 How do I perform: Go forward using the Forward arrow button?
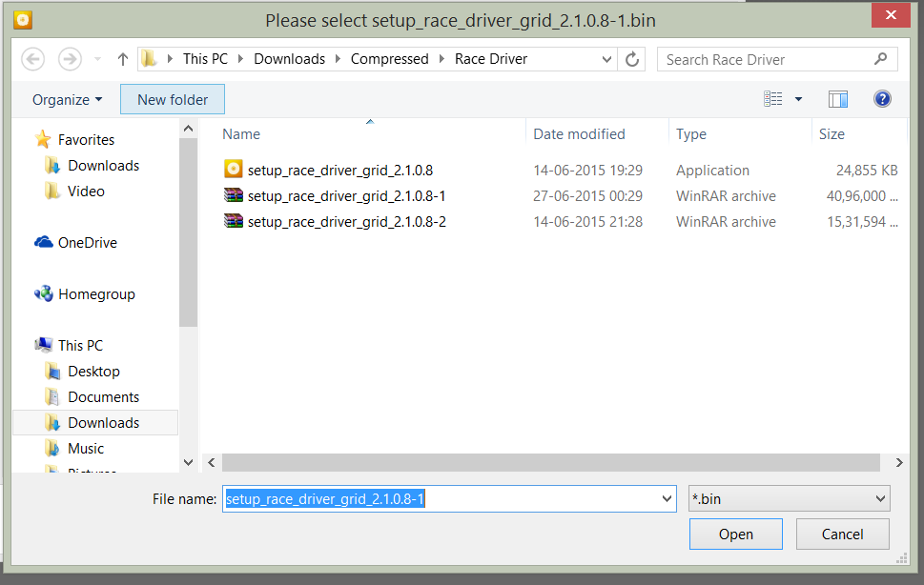pyautogui.click(x=70, y=59)
